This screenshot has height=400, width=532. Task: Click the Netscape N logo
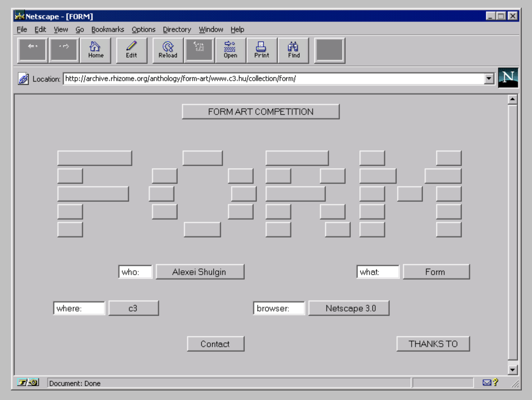(508, 78)
